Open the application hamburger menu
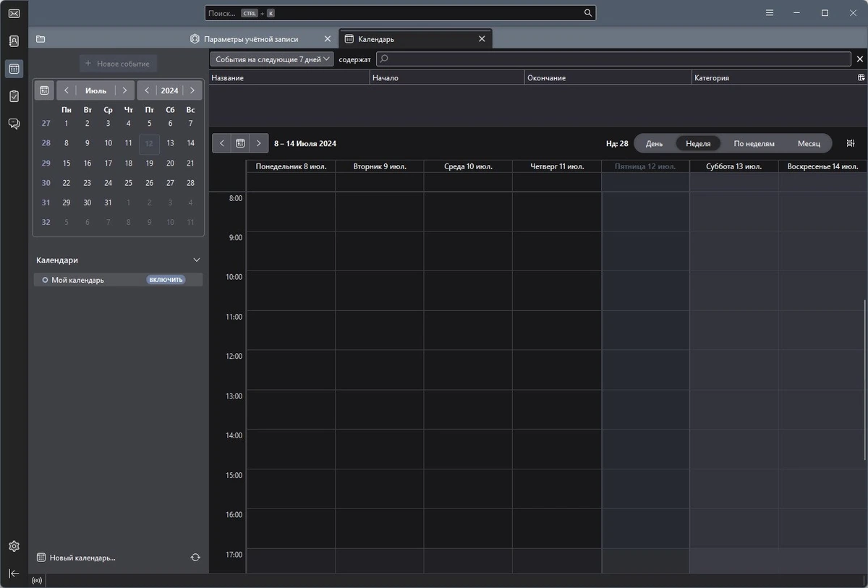868x588 pixels. click(x=770, y=13)
